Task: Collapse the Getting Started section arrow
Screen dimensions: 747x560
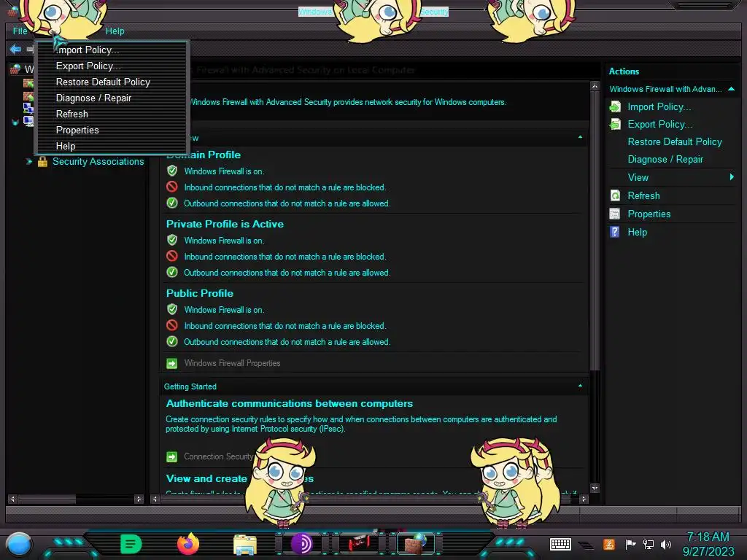Action: coord(580,386)
